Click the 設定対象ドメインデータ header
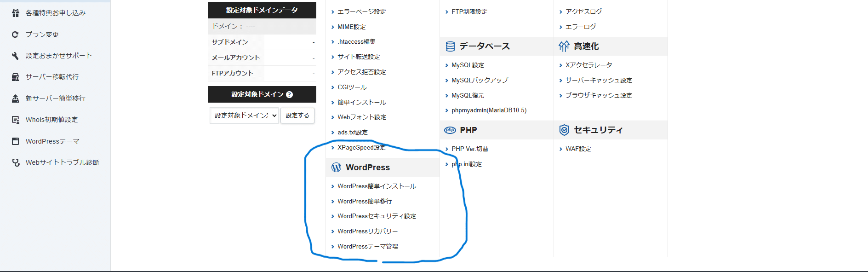This screenshot has height=272, width=868. [262, 10]
